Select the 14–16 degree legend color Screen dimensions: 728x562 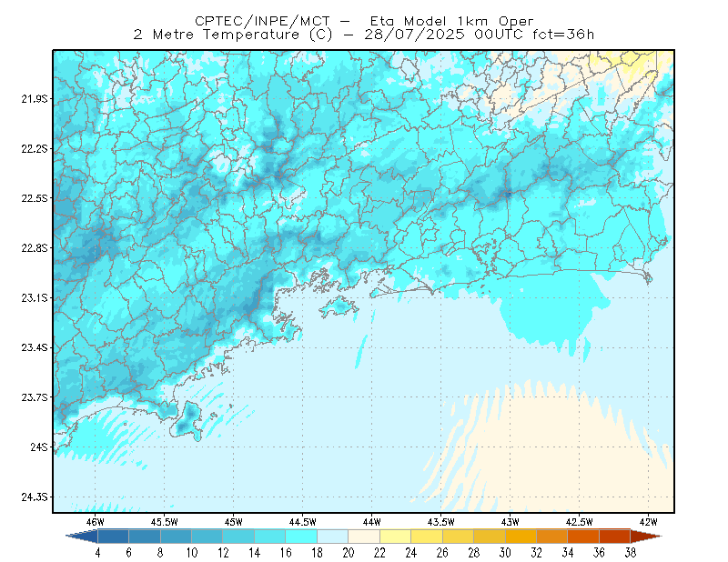pyautogui.click(x=269, y=537)
